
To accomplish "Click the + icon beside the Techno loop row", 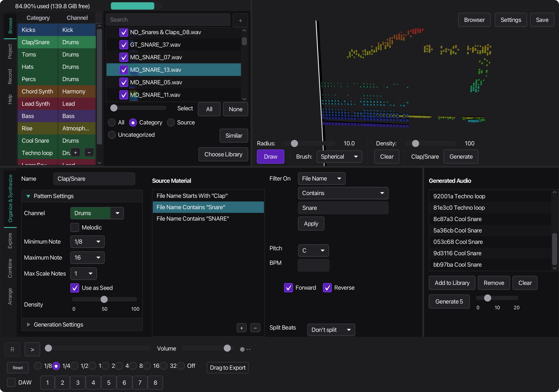I will 76,152.
